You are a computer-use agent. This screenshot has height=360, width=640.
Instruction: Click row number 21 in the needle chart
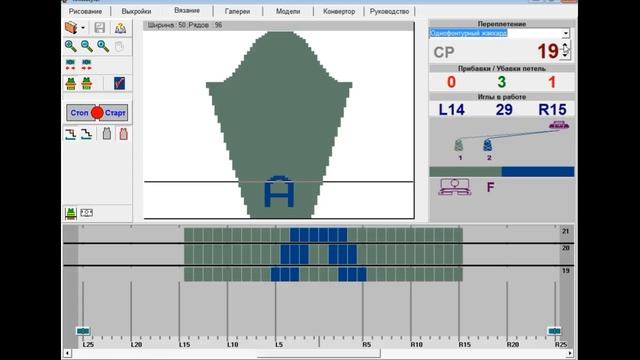pyautogui.click(x=565, y=231)
